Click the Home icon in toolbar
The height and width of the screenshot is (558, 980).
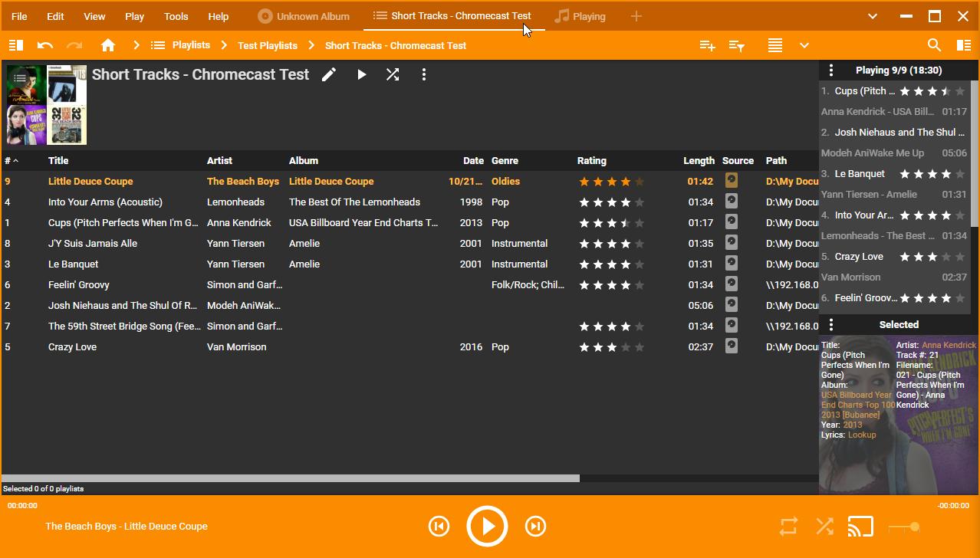[108, 45]
